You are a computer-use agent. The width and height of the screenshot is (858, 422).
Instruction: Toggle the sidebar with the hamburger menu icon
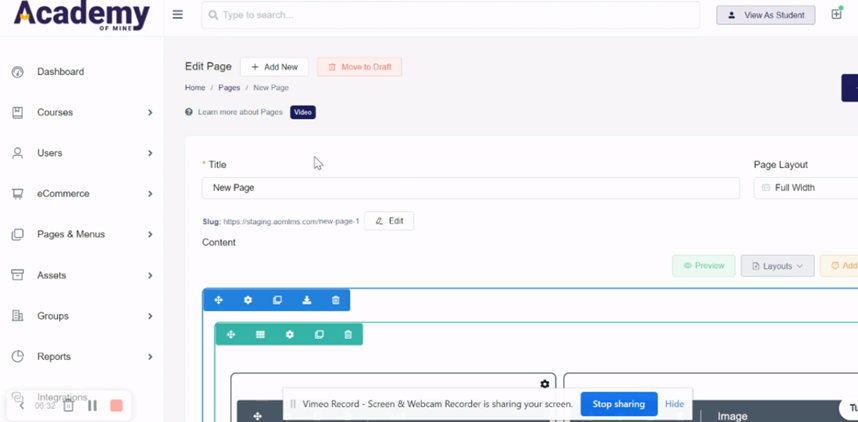178,15
